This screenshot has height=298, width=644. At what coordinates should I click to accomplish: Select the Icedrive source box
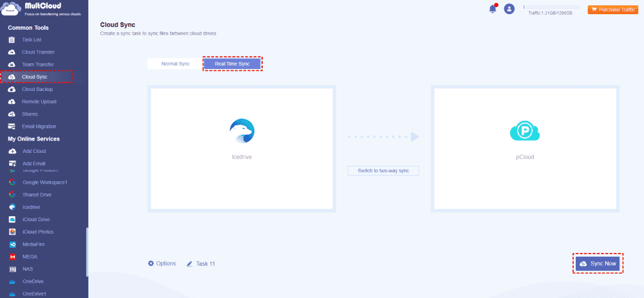tap(241, 148)
